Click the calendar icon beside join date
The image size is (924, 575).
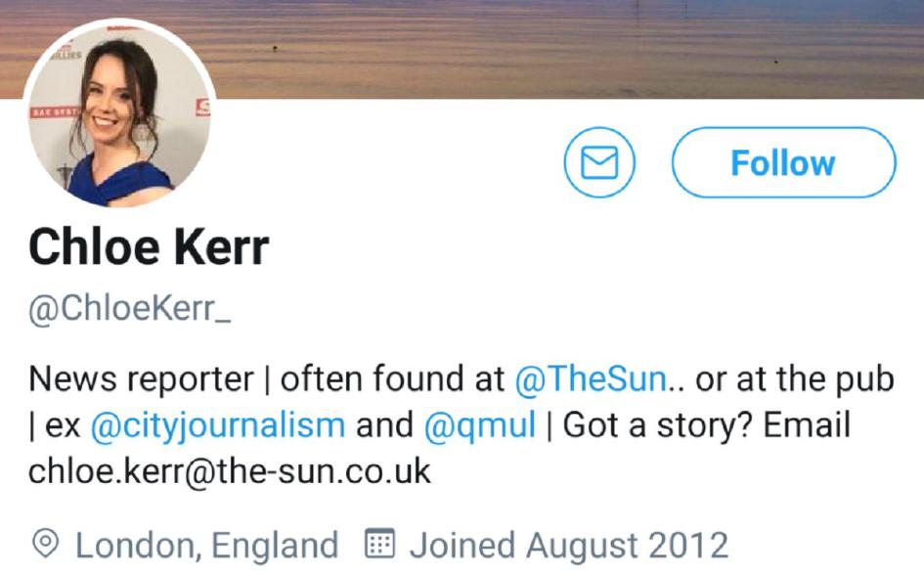tap(378, 545)
